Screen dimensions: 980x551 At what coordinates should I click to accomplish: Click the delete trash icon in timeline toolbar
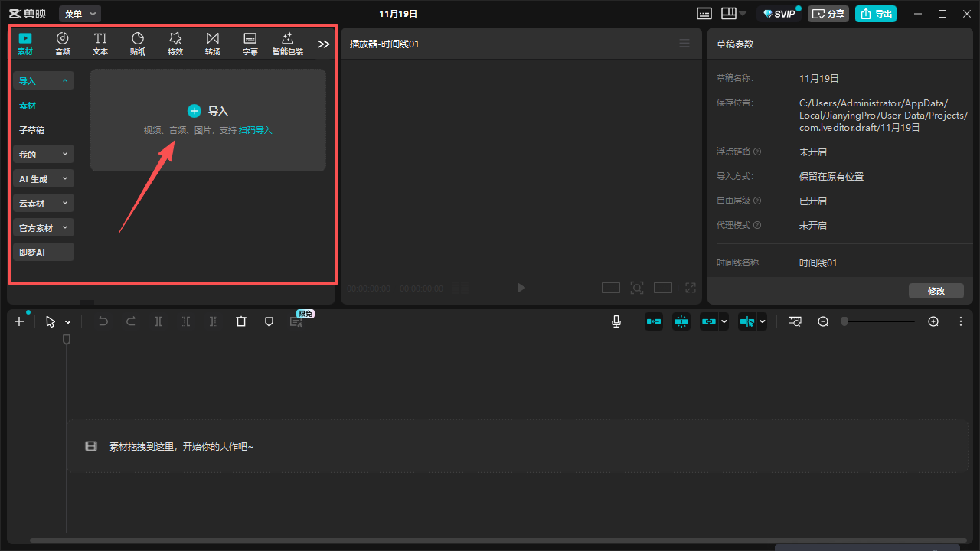click(241, 322)
